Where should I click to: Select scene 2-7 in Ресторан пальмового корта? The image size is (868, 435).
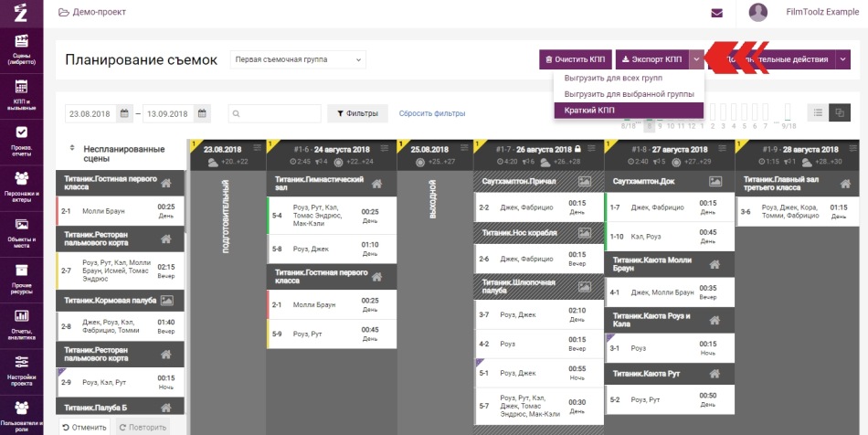click(120, 271)
